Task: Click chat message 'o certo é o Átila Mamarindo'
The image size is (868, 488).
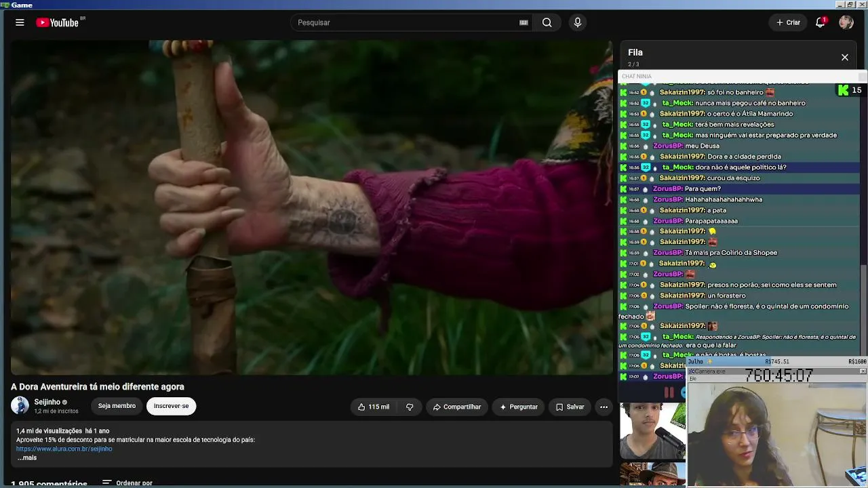Action: [750, 114]
